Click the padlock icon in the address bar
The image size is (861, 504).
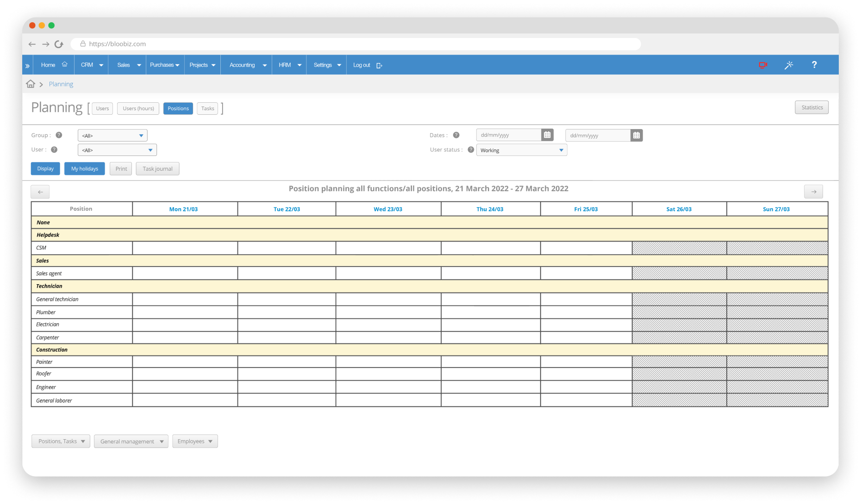click(x=83, y=44)
